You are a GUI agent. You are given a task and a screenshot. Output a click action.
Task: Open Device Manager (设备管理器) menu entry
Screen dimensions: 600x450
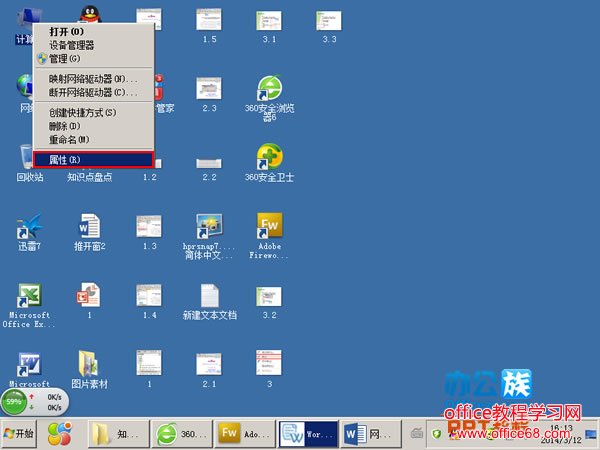[94, 45]
